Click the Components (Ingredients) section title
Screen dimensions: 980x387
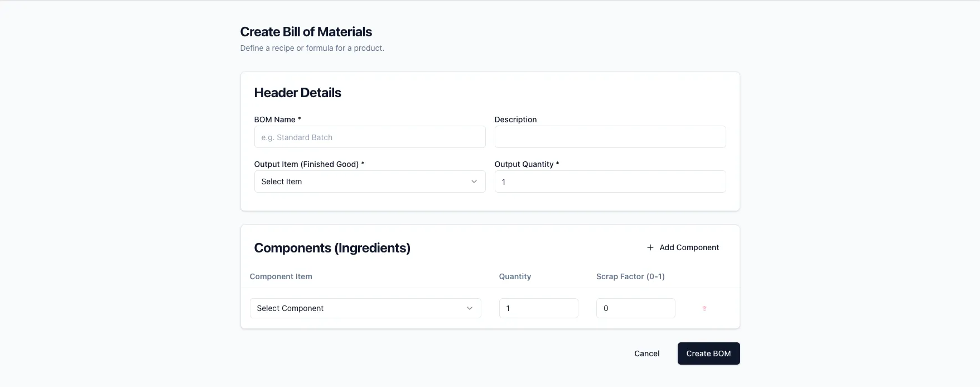point(332,248)
